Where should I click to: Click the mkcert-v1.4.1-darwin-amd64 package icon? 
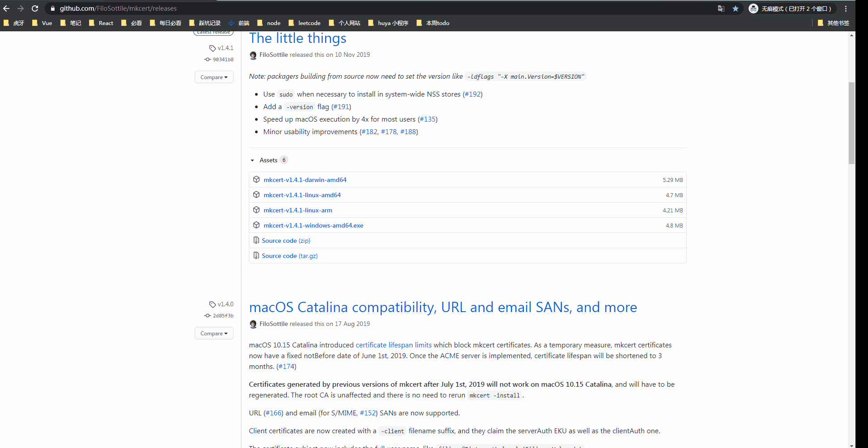(256, 179)
